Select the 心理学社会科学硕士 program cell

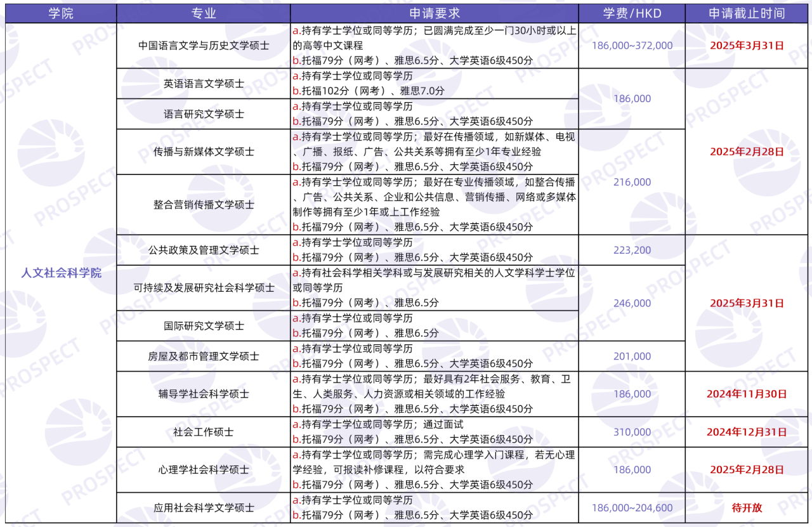[204, 470]
